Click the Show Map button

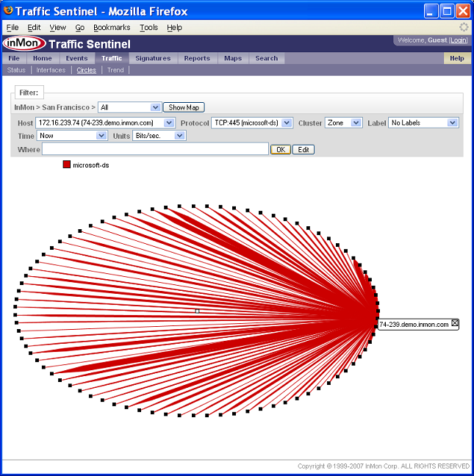point(184,107)
